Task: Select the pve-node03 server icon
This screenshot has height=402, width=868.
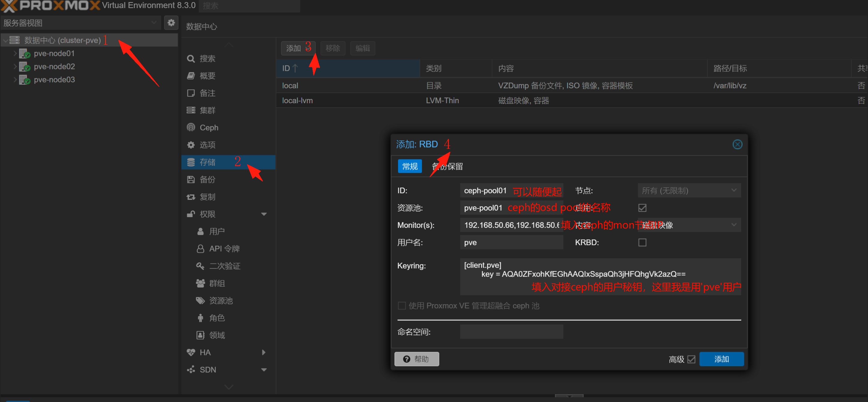Action: point(25,80)
